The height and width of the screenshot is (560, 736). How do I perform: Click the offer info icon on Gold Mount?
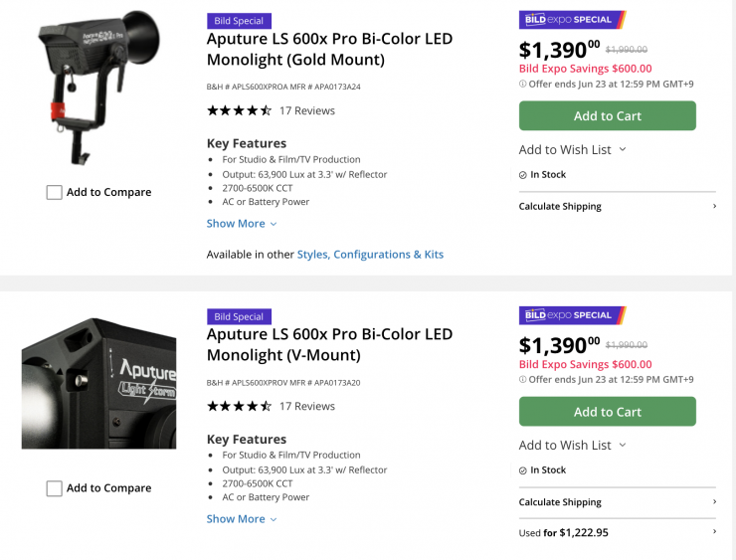pos(523,84)
